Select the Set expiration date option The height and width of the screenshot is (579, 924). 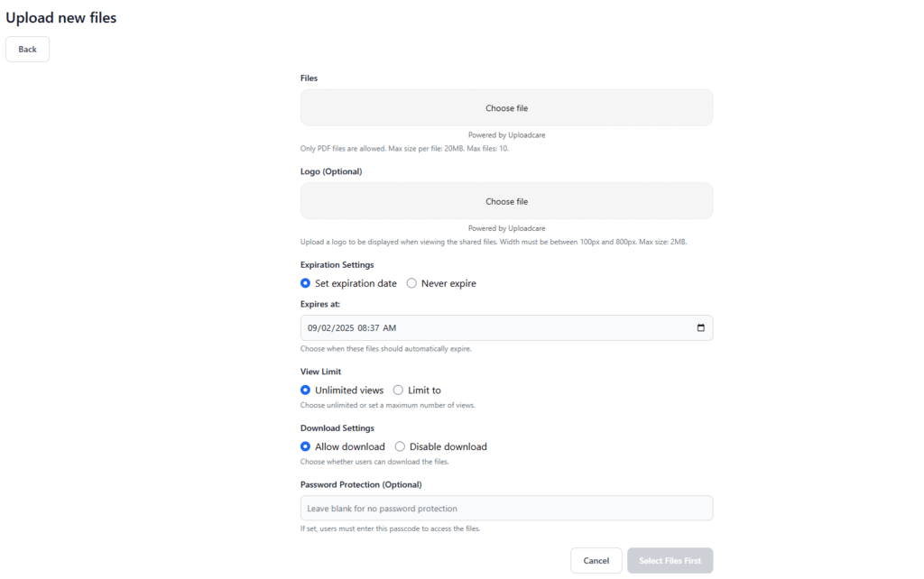pyautogui.click(x=305, y=283)
